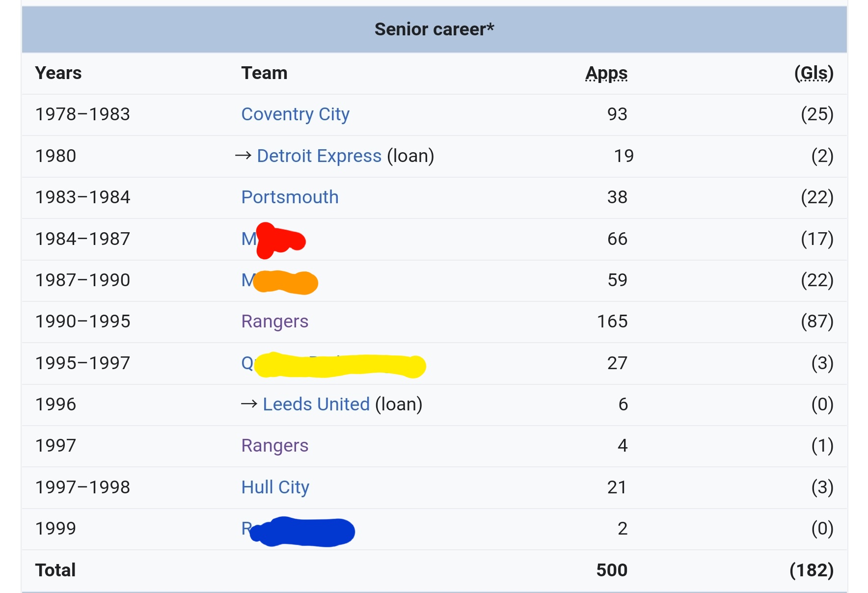Click the Apps abbreviation header
868x593 pixels.
click(606, 73)
